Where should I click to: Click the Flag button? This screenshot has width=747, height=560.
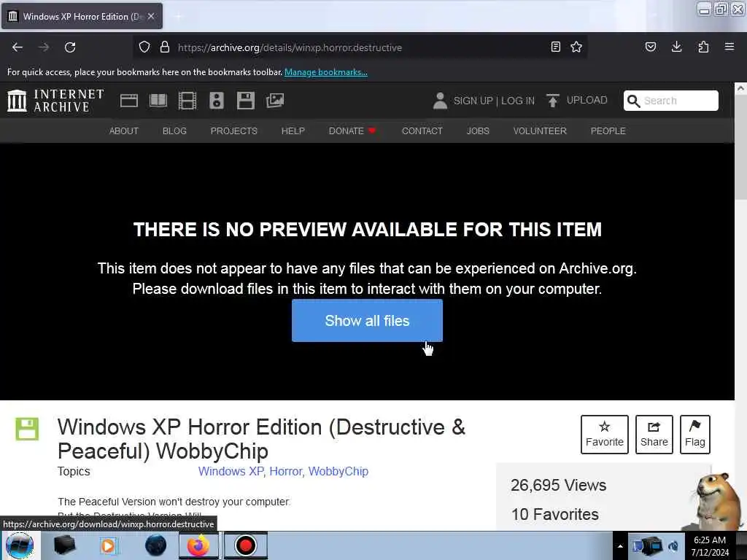click(695, 435)
